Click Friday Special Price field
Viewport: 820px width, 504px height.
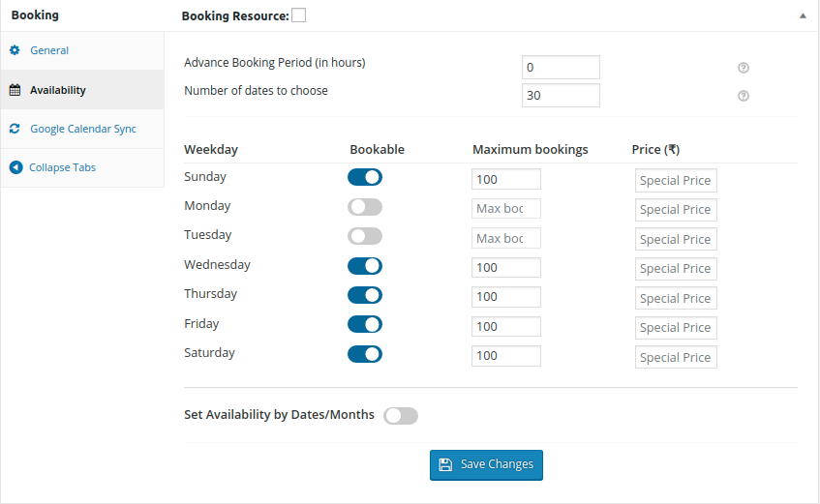[676, 328]
